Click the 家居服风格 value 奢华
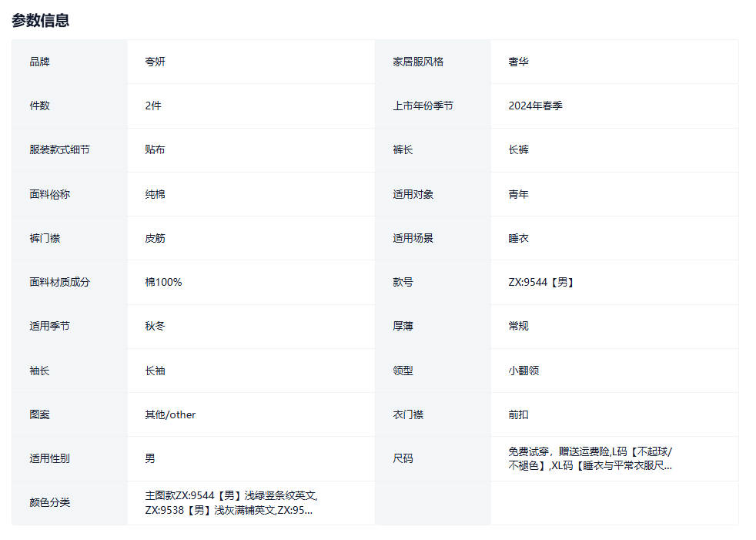 518,62
